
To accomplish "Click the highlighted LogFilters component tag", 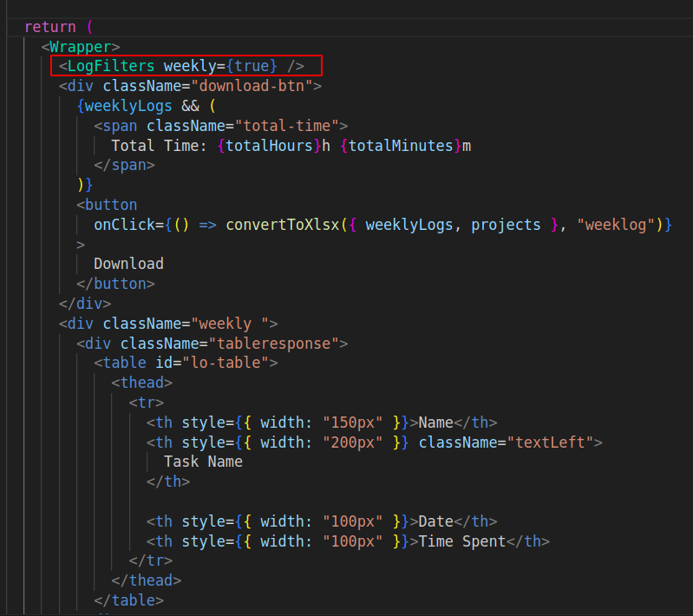I will [111, 66].
